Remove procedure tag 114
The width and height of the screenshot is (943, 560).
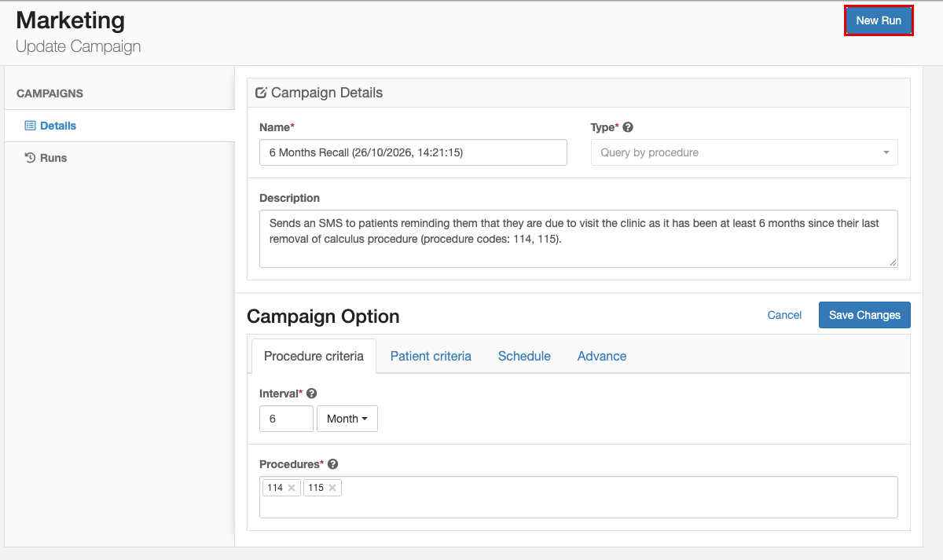(292, 488)
